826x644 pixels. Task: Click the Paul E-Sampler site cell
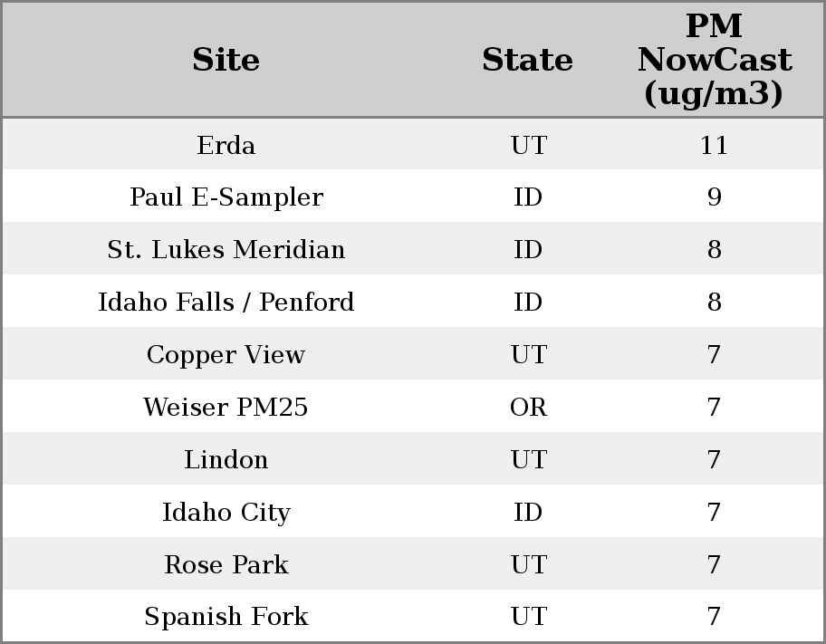tap(226, 197)
